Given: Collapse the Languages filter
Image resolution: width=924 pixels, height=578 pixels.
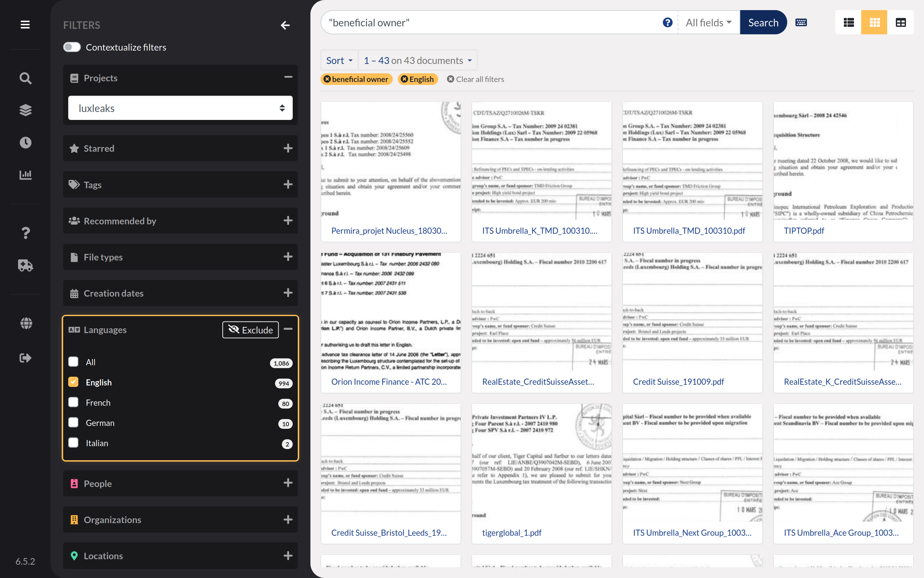Looking at the screenshot, I should point(288,329).
